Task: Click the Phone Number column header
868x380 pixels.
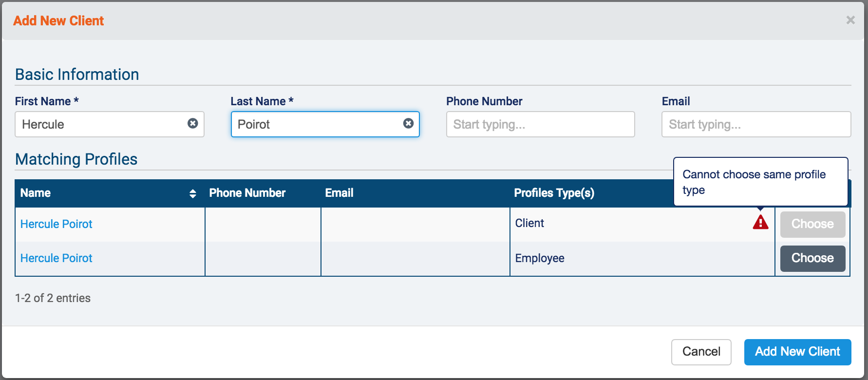Action: [247, 193]
